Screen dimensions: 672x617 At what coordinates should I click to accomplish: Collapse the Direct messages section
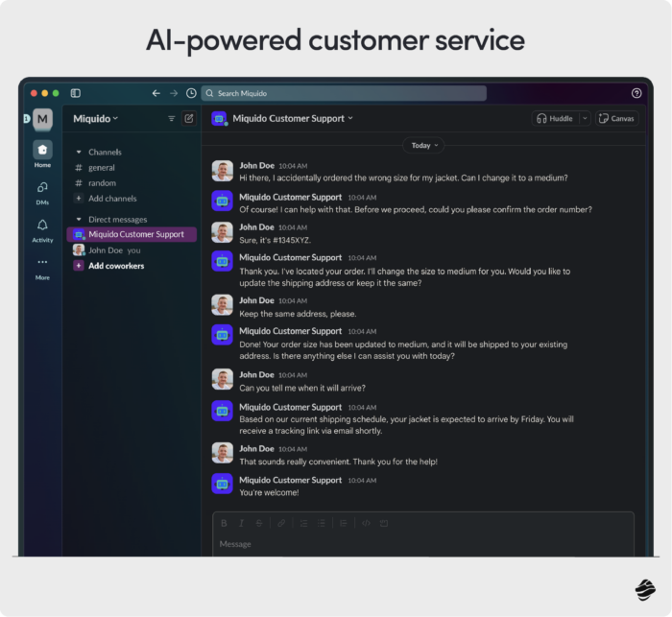[x=79, y=220]
